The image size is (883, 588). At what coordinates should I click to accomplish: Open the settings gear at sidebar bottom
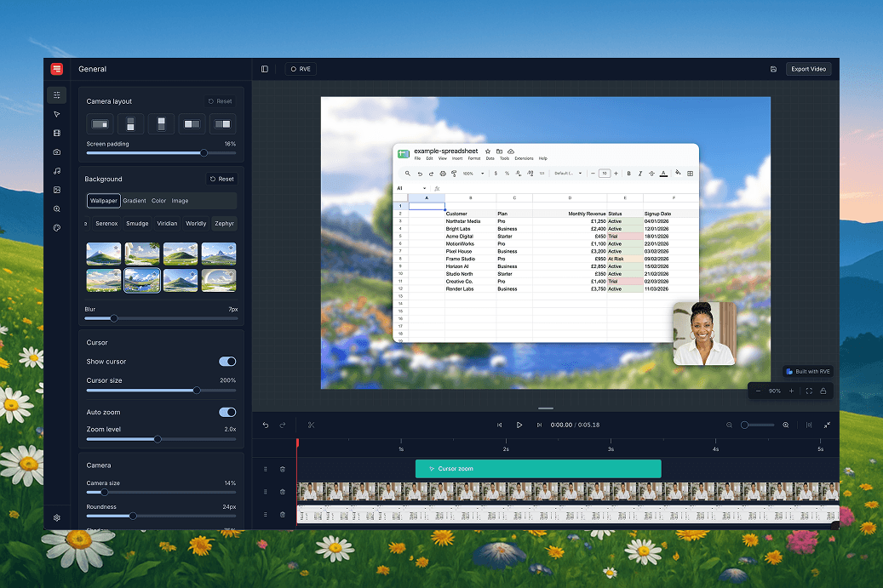[x=57, y=517]
